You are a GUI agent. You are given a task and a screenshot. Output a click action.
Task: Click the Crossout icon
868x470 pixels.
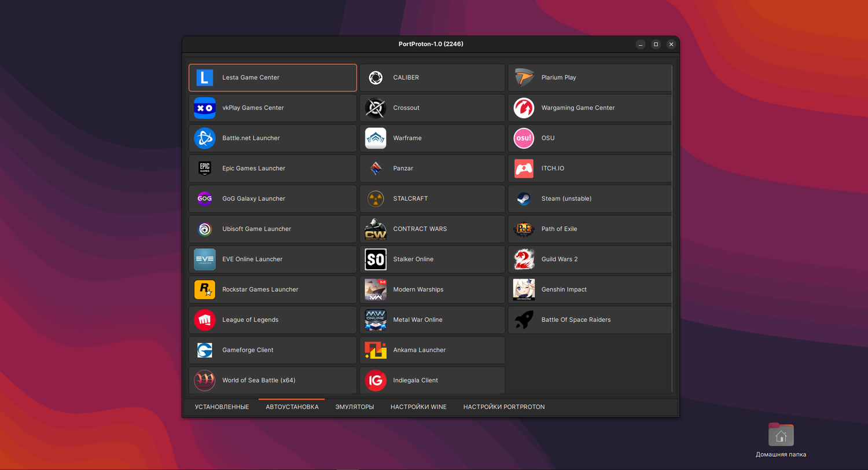pos(376,108)
